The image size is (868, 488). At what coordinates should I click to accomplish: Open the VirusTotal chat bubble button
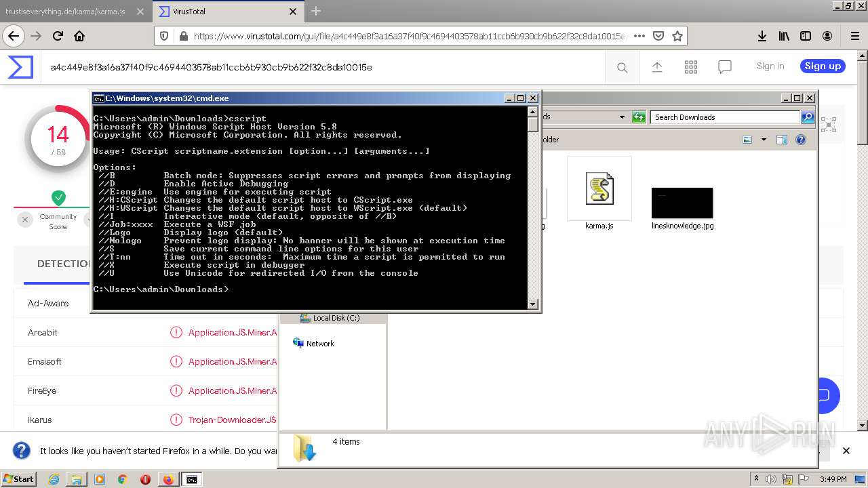(x=825, y=396)
